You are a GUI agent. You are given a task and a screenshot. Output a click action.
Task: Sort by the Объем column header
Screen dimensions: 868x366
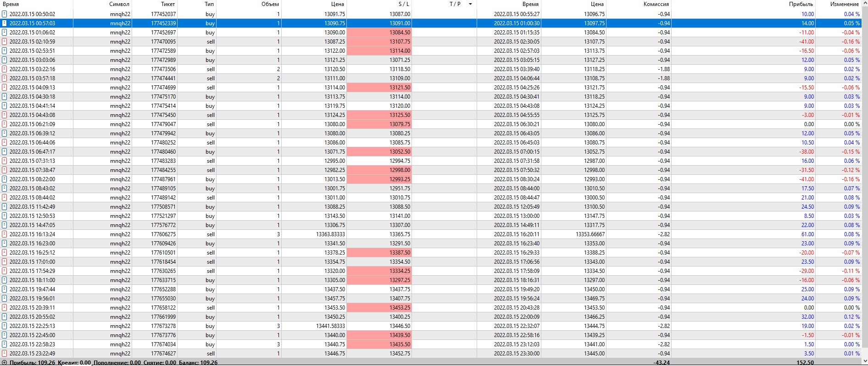tap(270, 4)
